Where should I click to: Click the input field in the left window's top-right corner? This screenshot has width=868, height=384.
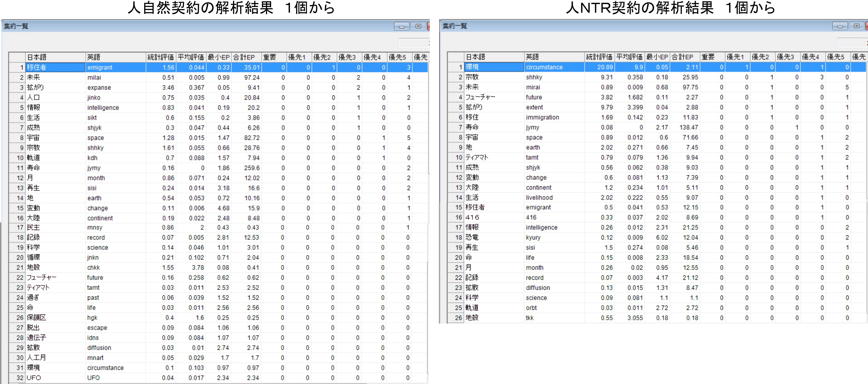click(x=414, y=43)
